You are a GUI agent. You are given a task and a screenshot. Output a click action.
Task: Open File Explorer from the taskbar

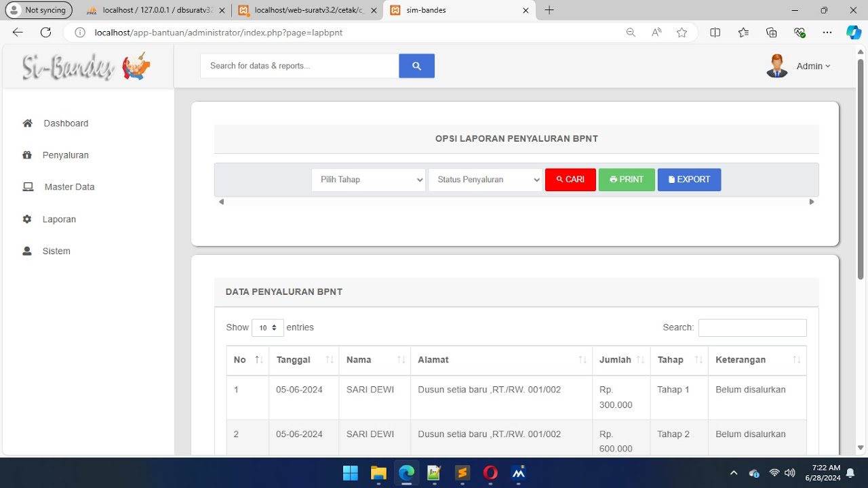378,473
